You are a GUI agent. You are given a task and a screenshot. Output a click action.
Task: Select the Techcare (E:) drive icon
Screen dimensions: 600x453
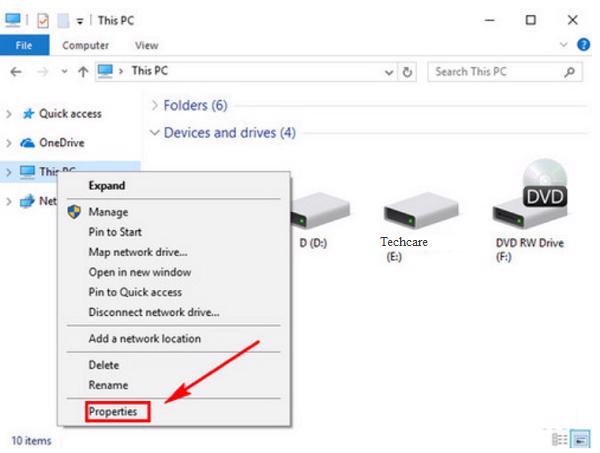(408, 209)
